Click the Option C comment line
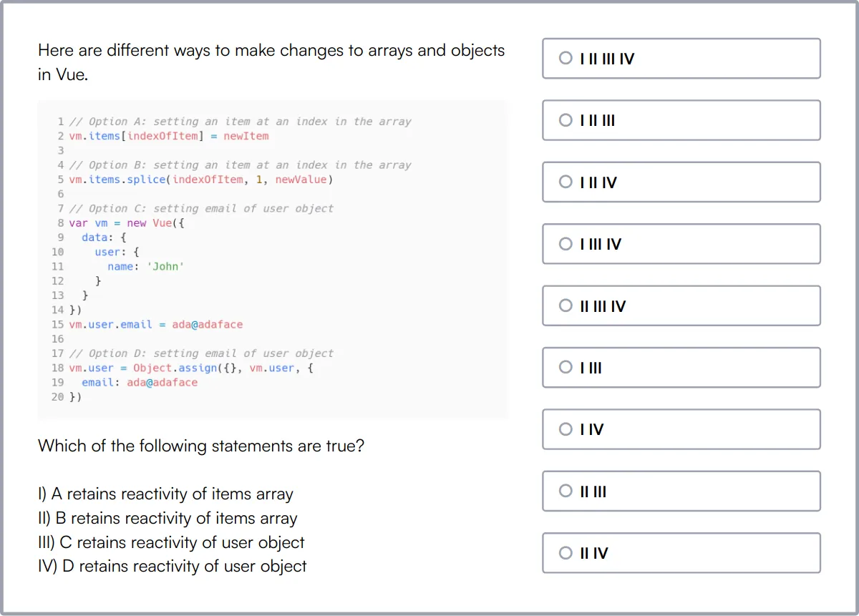Screen dimensions: 859x616 (x=201, y=209)
